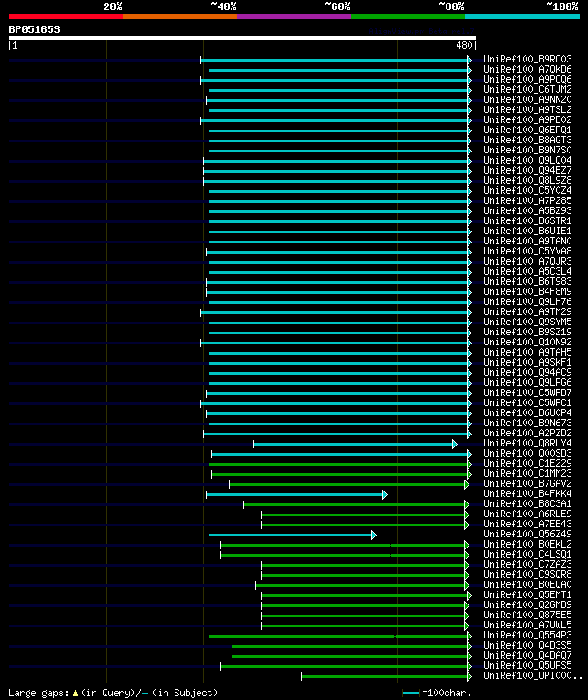Click the label UniRef100_C7ZAZ3
Screen dimensions: 588x700
click(527, 564)
